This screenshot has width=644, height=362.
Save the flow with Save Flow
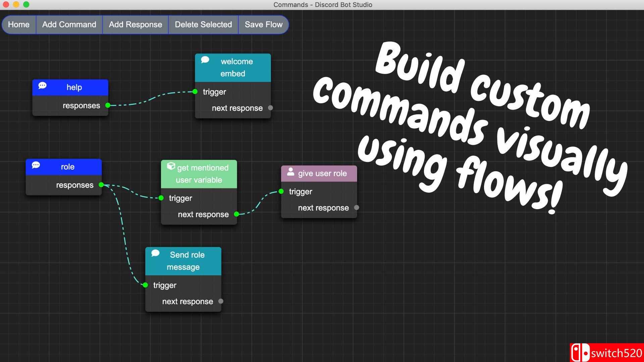click(x=264, y=24)
